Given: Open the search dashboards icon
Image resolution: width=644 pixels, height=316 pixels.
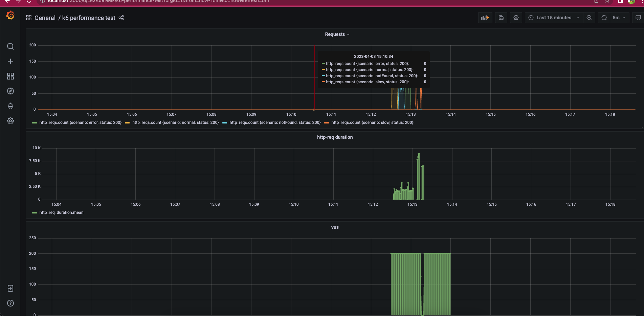Looking at the screenshot, I should point(10,46).
